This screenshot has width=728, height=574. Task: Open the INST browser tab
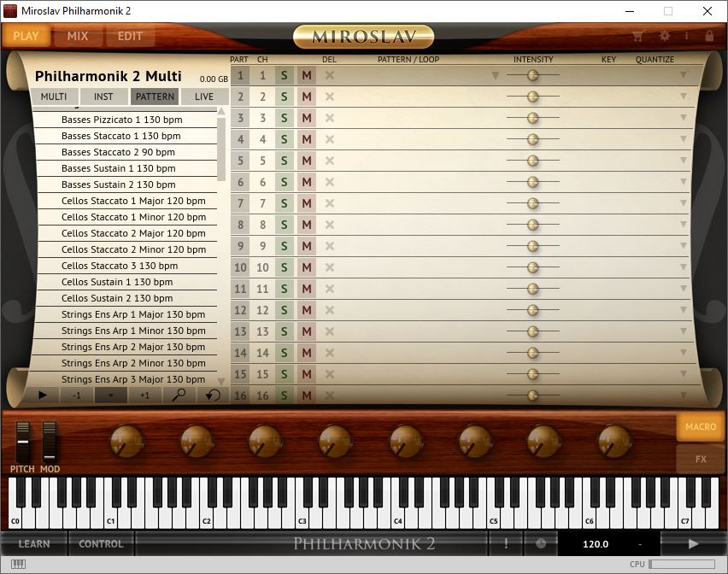[x=103, y=97]
